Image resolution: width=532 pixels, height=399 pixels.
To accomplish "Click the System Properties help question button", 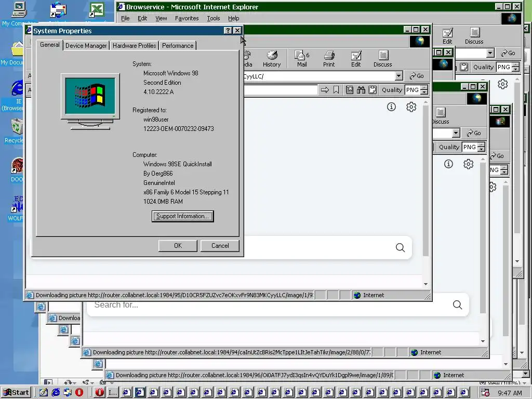I will 228,31.
